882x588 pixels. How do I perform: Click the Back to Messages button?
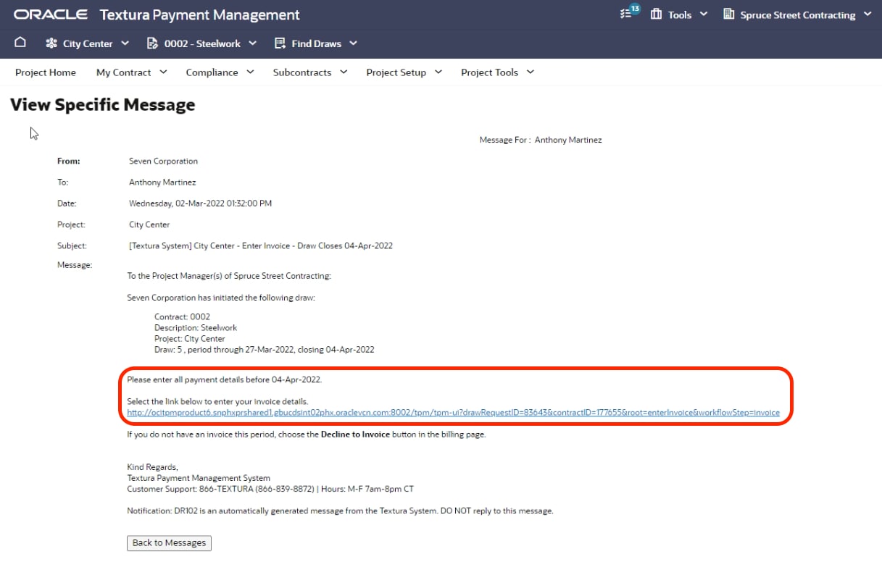point(169,543)
